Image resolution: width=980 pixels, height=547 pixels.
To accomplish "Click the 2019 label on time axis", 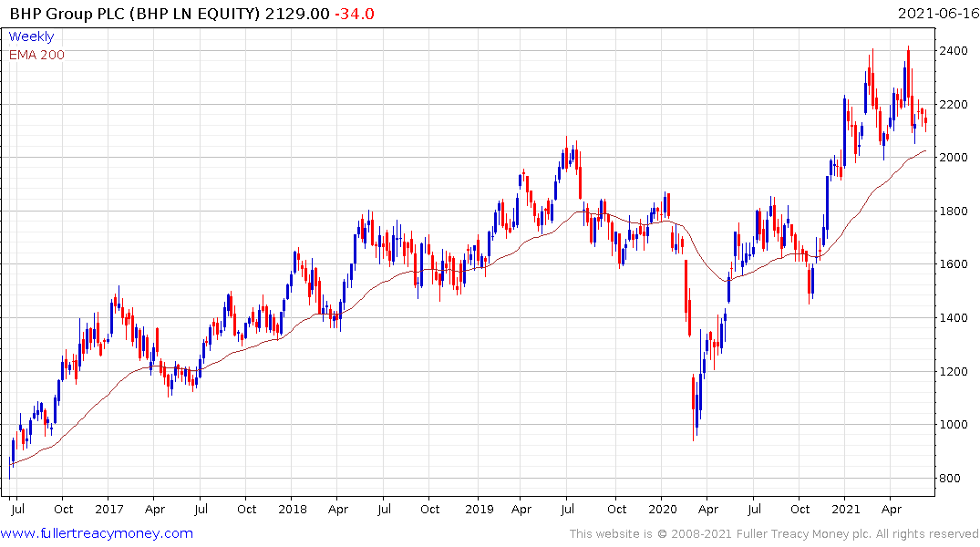I will pyautogui.click(x=476, y=509).
